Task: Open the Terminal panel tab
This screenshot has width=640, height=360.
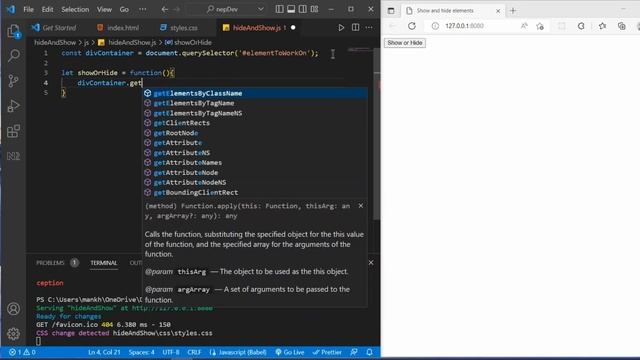Action: pyautogui.click(x=104, y=263)
